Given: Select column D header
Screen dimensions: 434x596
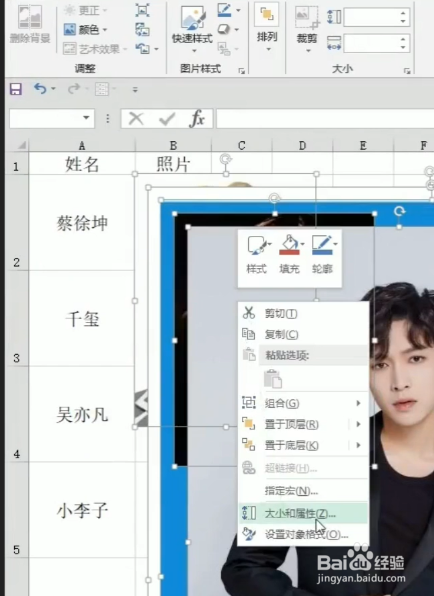Looking at the screenshot, I should click(x=303, y=146).
